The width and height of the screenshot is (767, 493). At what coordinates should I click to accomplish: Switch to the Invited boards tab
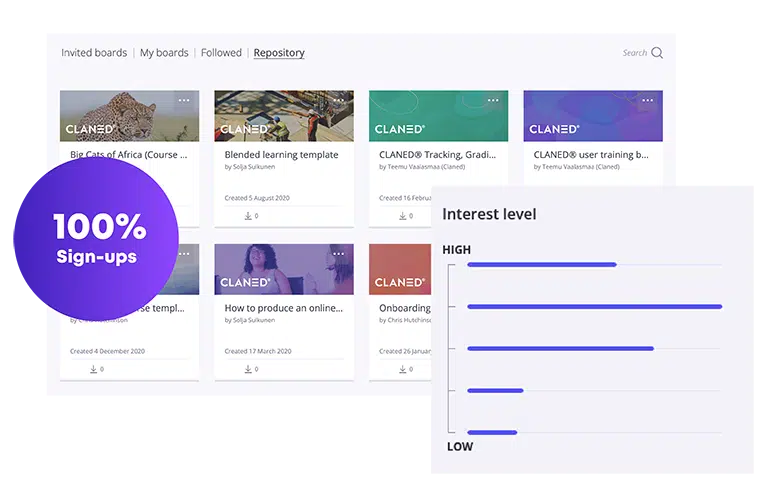(94, 53)
